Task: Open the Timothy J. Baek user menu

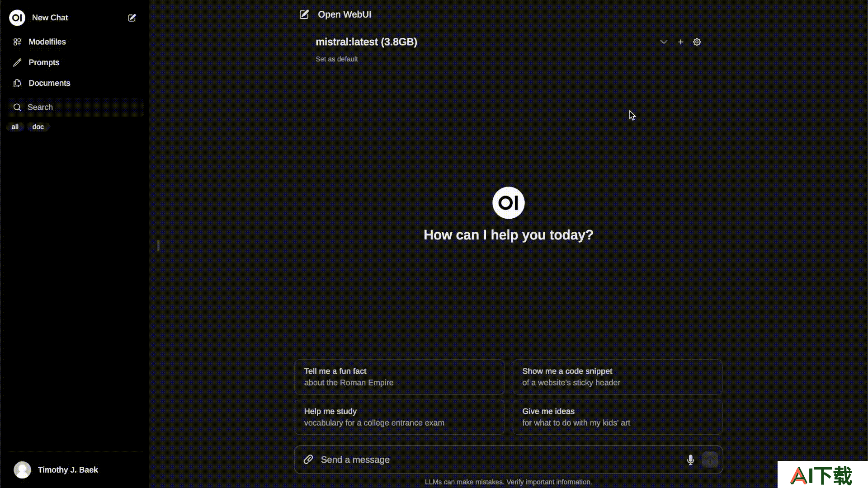Action: (x=75, y=470)
